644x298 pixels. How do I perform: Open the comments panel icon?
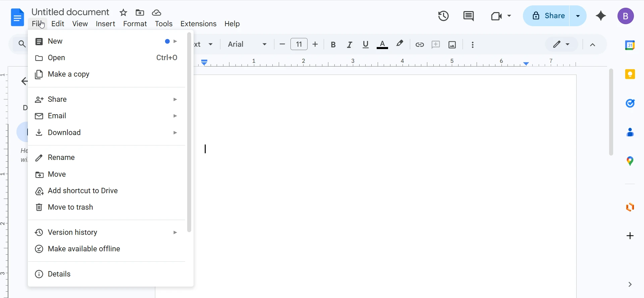(x=468, y=16)
